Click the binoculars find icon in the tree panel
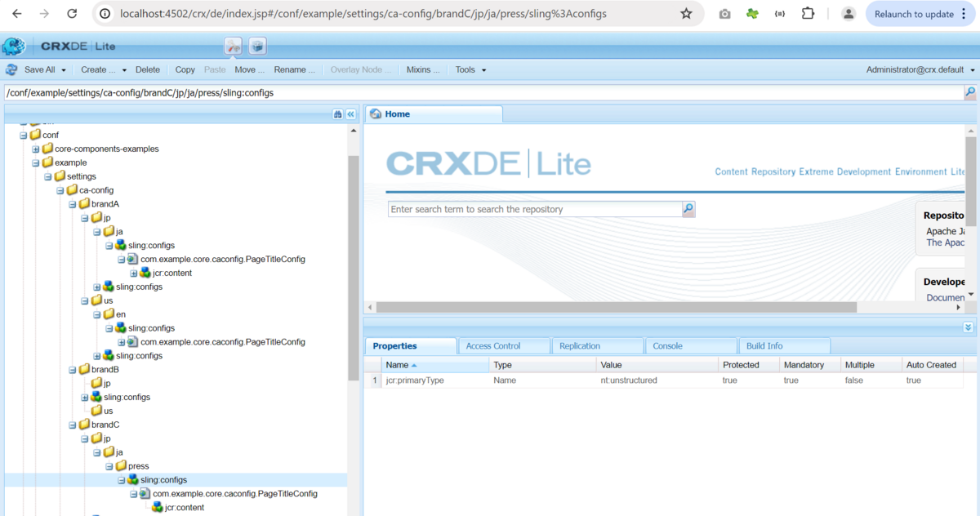The height and width of the screenshot is (516, 980). tap(337, 114)
